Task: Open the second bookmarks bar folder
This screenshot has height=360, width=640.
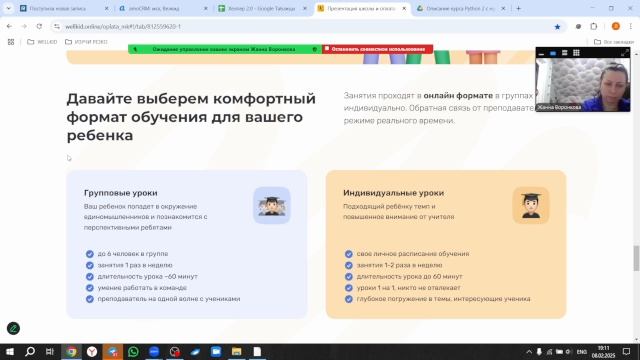Action: [x=86, y=42]
